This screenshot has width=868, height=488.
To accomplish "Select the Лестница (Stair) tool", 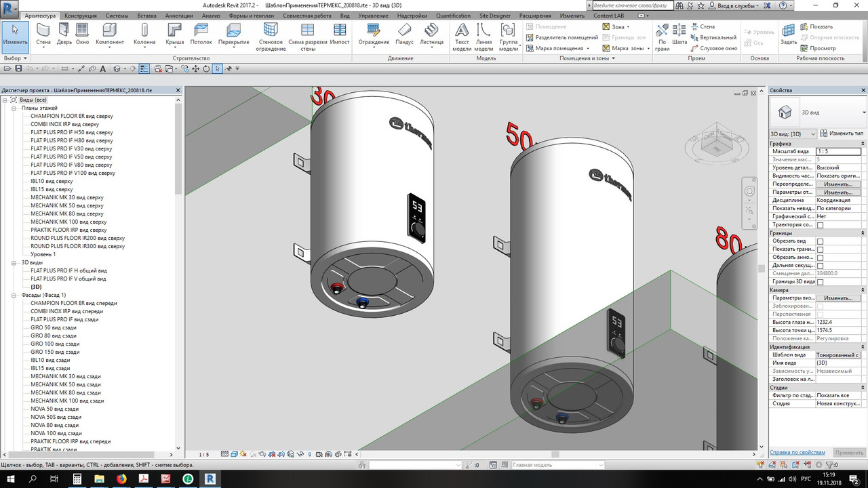I will point(431,35).
